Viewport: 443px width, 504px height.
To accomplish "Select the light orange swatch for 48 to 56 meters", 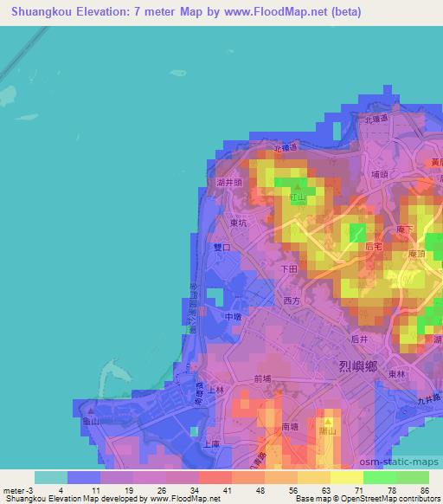I will (281, 477).
